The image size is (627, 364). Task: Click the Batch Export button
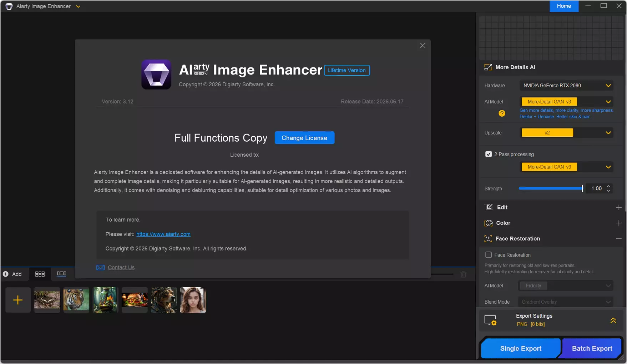click(592, 348)
